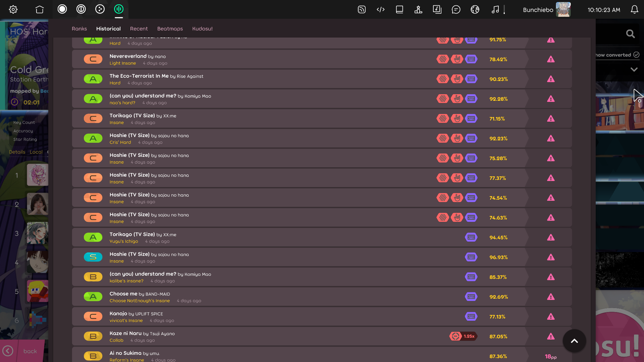Select the osu!catch ruleset icon
Screen dimensions: 644x362
coord(100,9)
